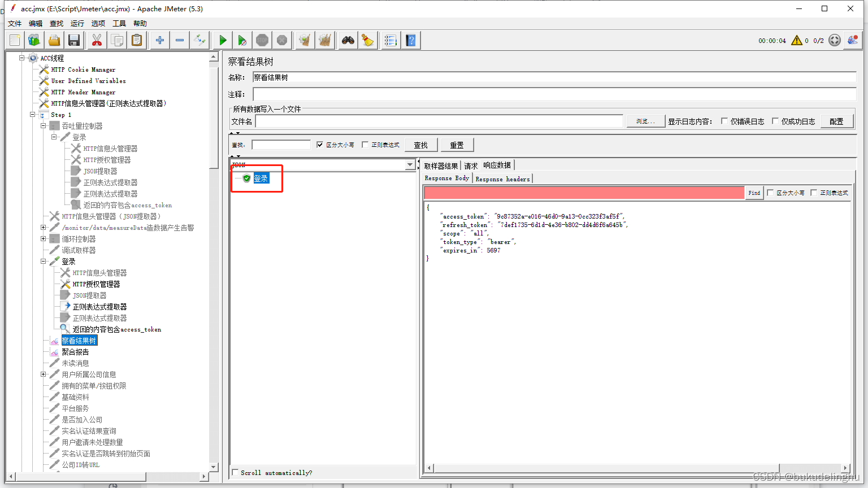Click in the 名称 text field
Image resolution: width=868 pixels, height=488 pixels.
coord(554,77)
